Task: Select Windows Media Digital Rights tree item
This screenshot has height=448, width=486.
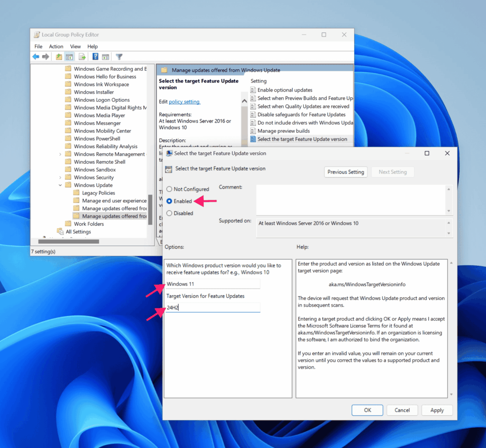Action: click(x=110, y=108)
